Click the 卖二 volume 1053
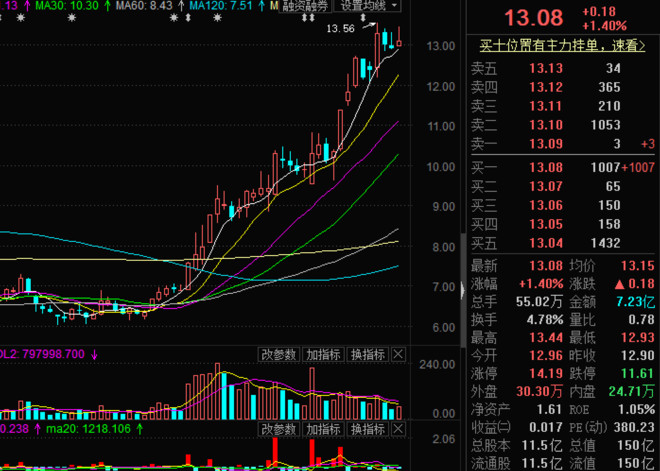Image resolution: width=660 pixels, height=471 pixels. [x=605, y=125]
